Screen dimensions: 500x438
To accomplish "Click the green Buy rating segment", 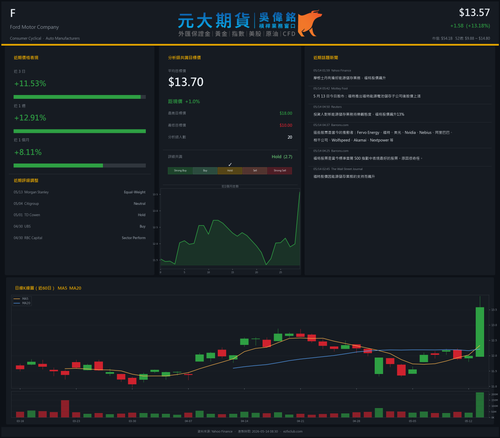I will [x=205, y=171].
